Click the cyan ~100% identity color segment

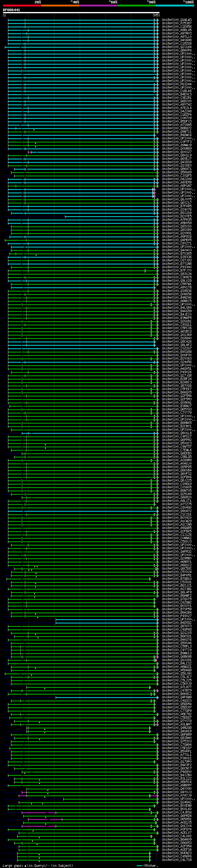175,6
